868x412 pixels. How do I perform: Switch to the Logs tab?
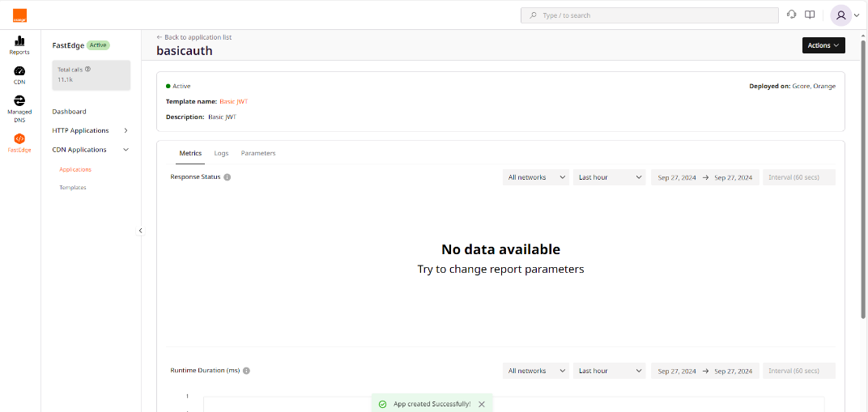pyautogui.click(x=221, y=153)
